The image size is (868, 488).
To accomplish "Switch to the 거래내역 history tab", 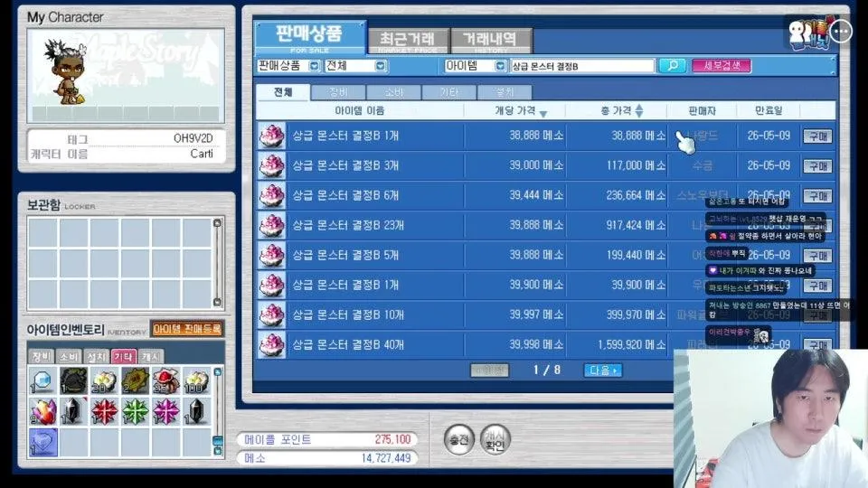I will [490, 41].
